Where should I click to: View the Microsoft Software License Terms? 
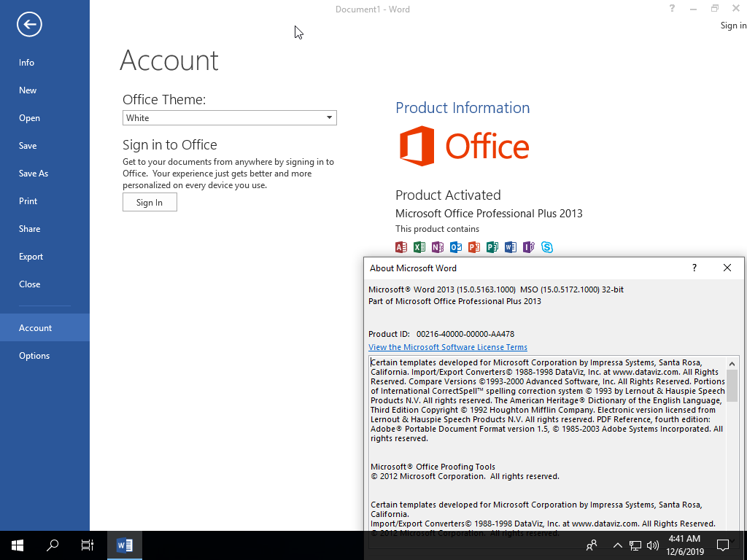coord(448,347)
